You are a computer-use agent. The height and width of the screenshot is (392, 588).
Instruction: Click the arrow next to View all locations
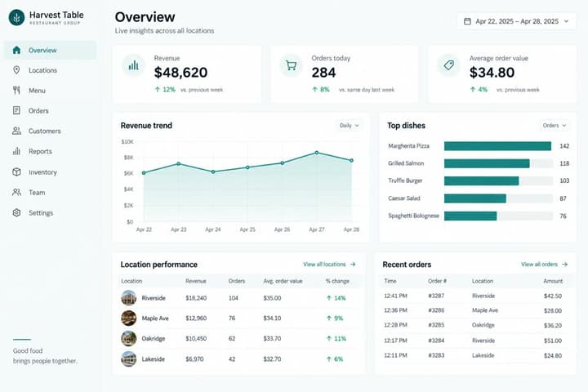coord(353,265)
